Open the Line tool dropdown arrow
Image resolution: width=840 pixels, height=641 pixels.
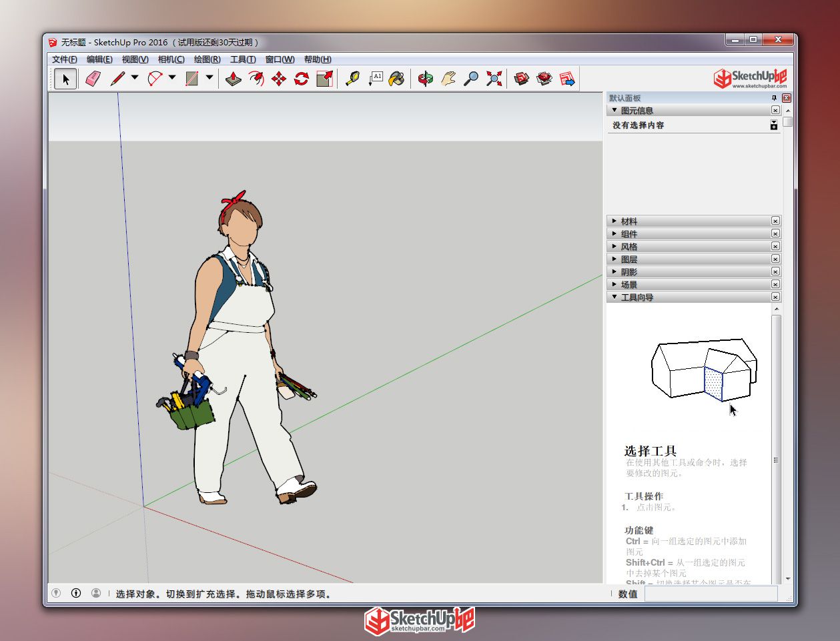135,78
